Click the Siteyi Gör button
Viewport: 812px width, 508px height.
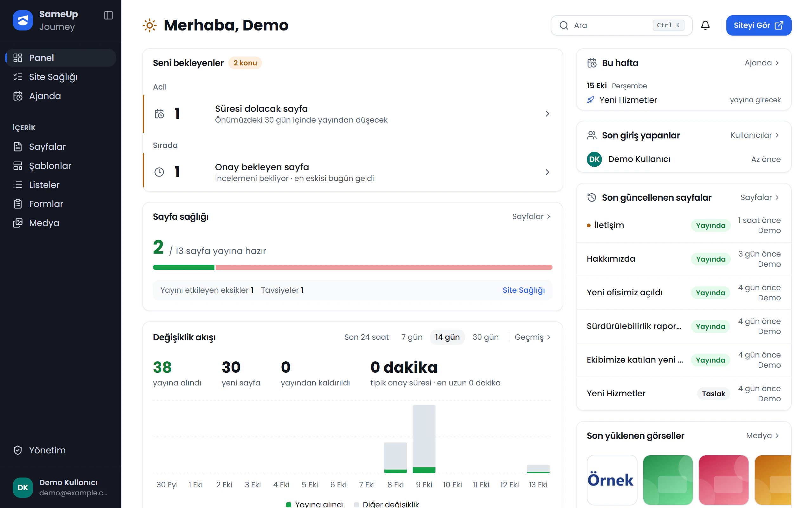(759, 25)
